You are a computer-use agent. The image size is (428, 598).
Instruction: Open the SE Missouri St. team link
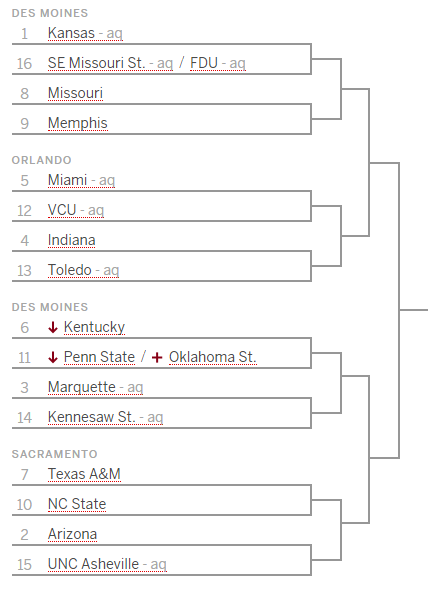[97, 63]
